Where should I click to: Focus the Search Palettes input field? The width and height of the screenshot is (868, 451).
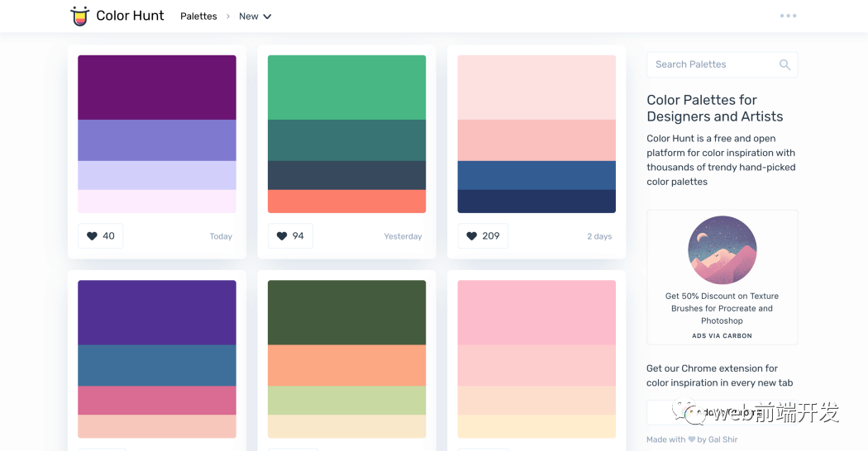(722, 64)
